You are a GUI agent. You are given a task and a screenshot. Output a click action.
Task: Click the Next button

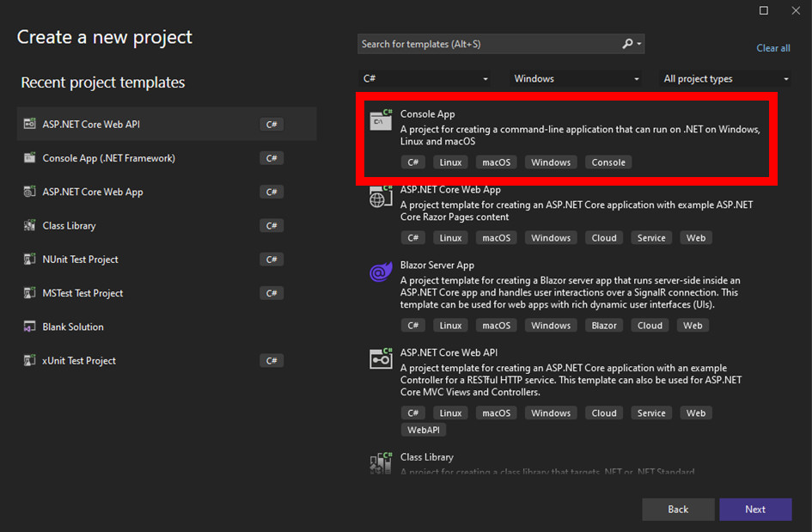[x=755, y=509]
